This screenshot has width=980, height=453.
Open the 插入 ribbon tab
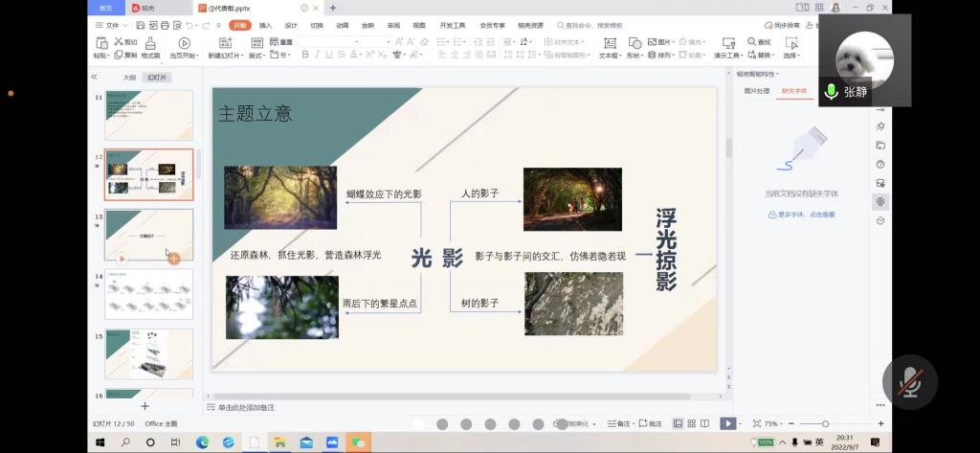[265, 25]
